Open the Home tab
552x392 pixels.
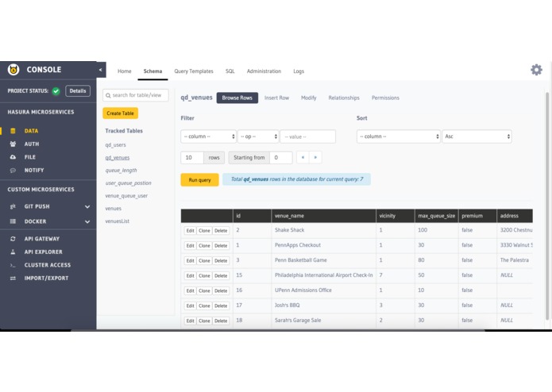[124, 71]
